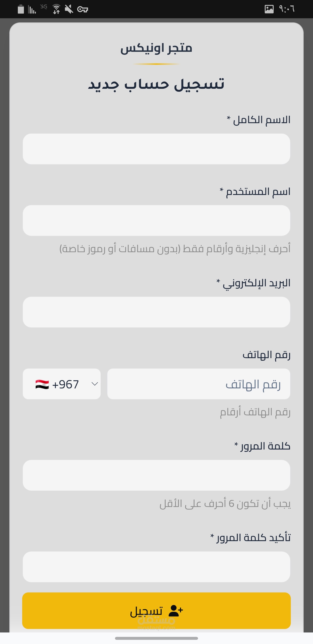Tap the battery icon in status bar
This screenshot has width=313, height=644.
(x=21, y=9)
